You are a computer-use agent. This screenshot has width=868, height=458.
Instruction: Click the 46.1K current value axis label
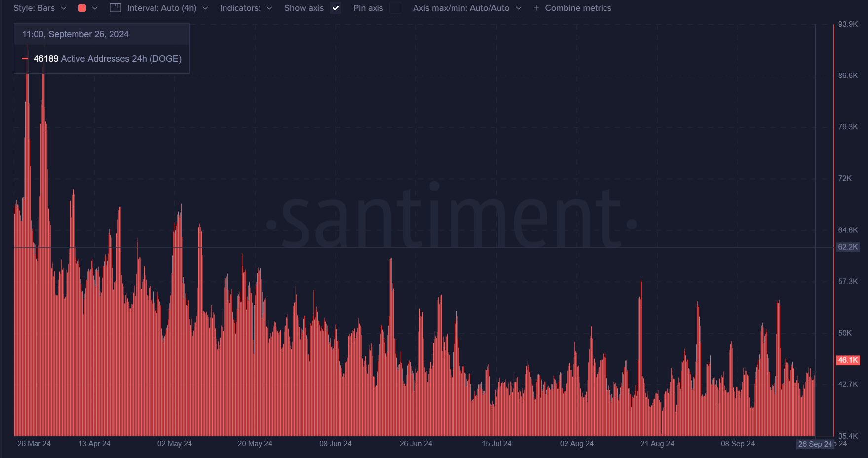848,360
